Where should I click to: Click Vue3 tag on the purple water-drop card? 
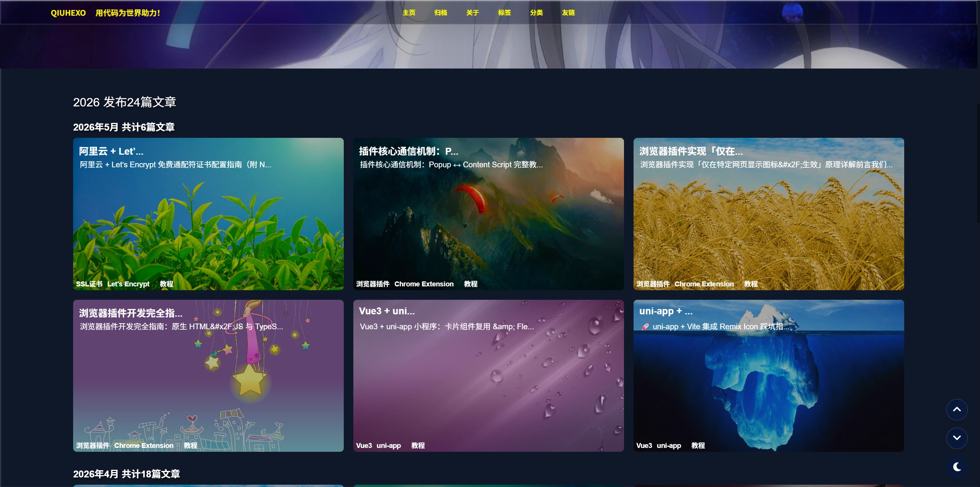point(364,446)
